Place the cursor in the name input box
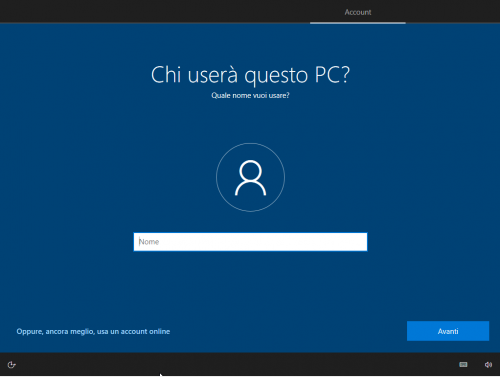 point(250,242)
